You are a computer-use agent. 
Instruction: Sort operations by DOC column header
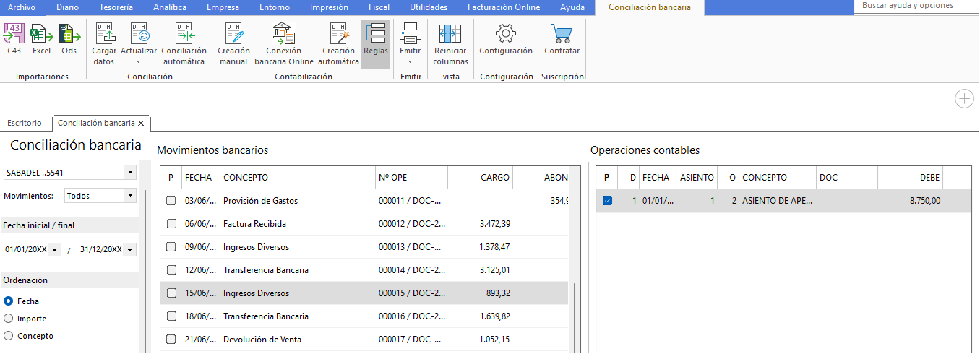(846, 177)
